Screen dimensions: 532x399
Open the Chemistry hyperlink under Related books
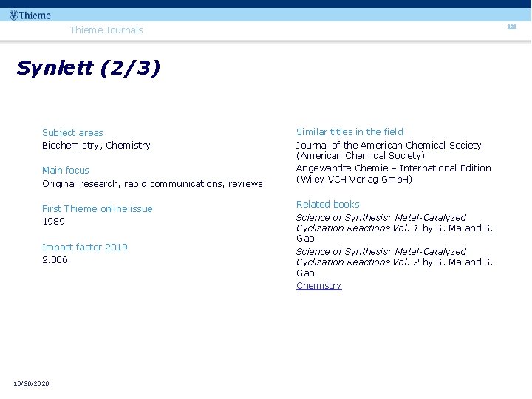[319, 286]
